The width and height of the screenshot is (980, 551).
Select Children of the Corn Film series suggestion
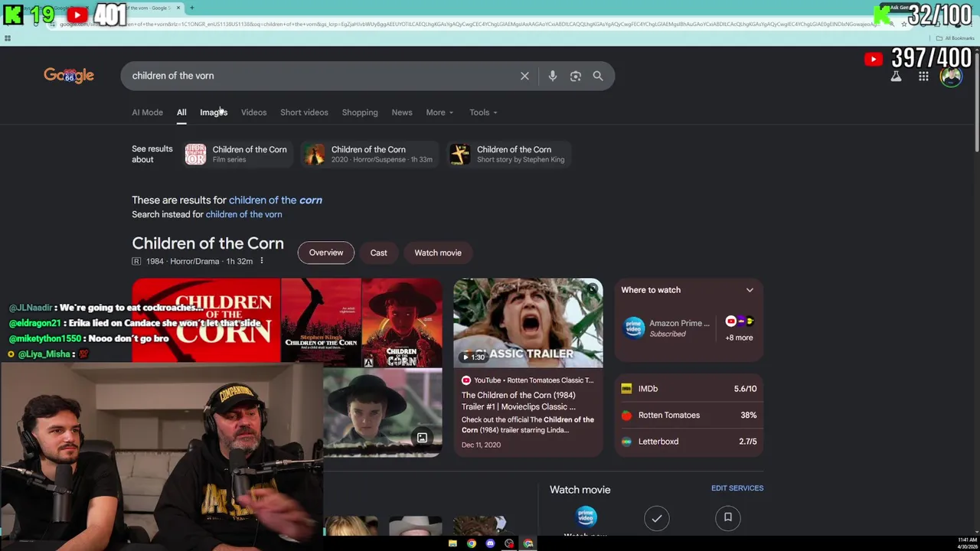[x=237, y=154]
